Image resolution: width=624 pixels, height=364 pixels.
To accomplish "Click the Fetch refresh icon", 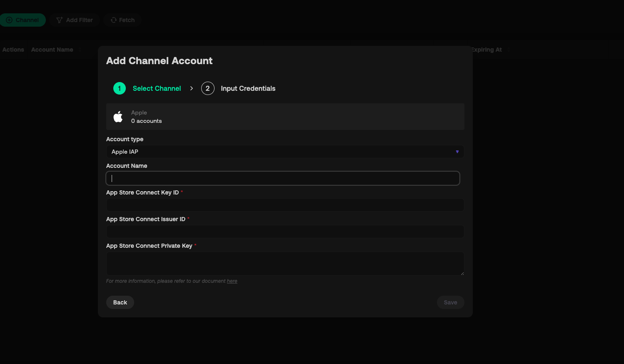I will 113,20.
